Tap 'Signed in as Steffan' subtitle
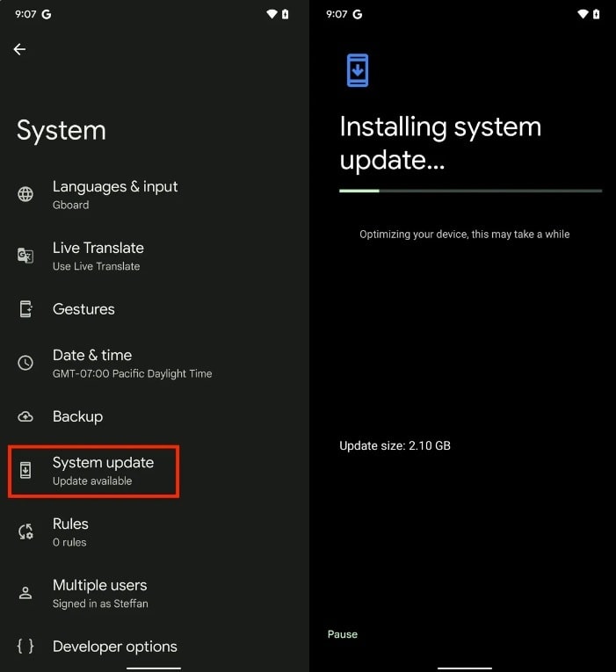Viewport: 616px width, 672px height. 100,603
